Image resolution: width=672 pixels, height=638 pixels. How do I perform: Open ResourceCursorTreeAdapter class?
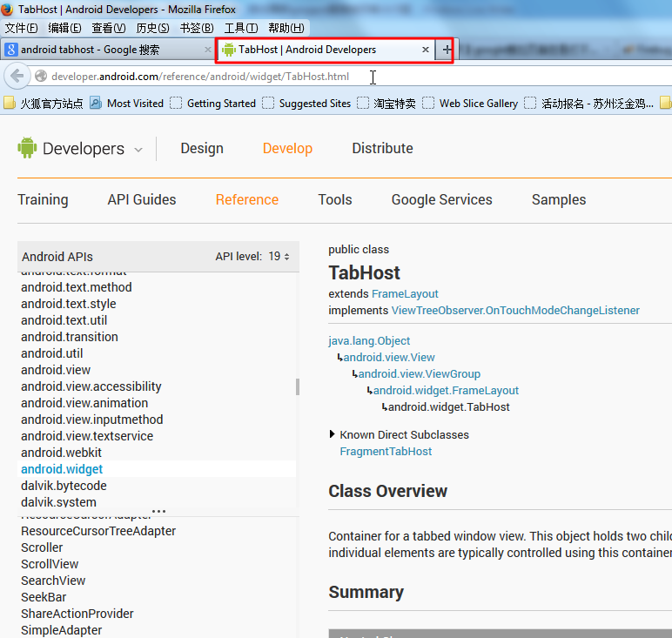[98, 531]
